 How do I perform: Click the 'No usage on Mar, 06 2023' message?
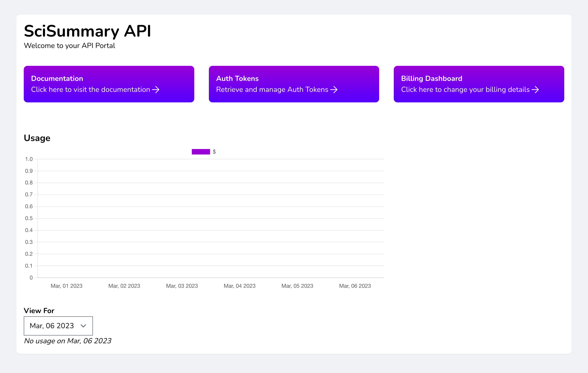[68, 341]
